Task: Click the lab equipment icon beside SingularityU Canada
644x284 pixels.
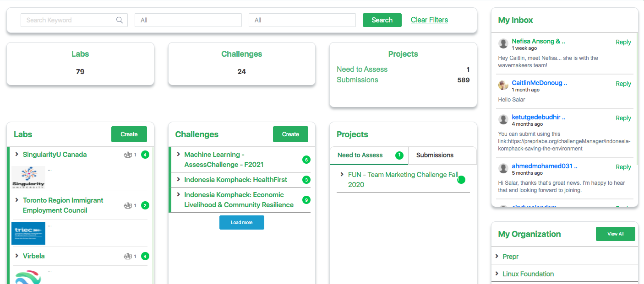Action: click(x=128, y=155)
